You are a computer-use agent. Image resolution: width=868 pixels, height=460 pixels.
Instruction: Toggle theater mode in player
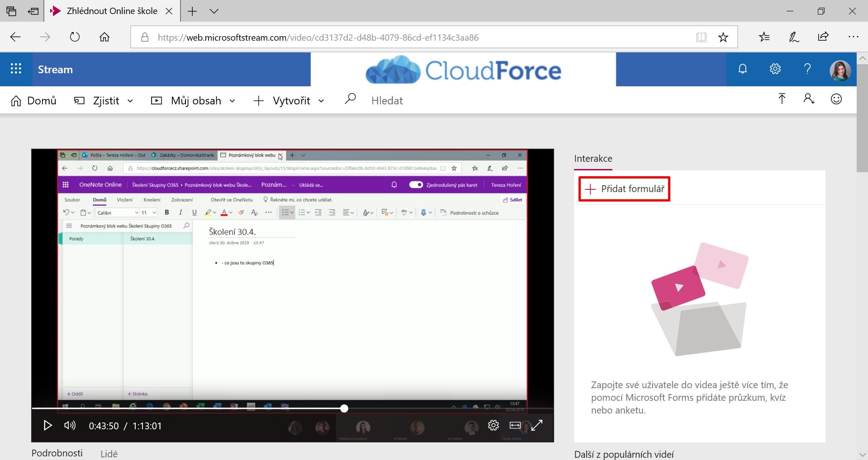pos(515,425)
